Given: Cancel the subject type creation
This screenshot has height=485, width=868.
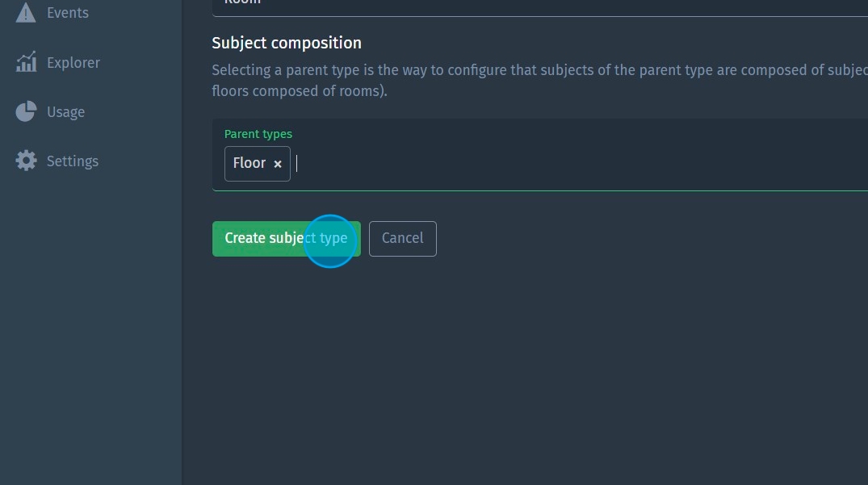Looking at the screenshot, I should [x=402, y=238].
